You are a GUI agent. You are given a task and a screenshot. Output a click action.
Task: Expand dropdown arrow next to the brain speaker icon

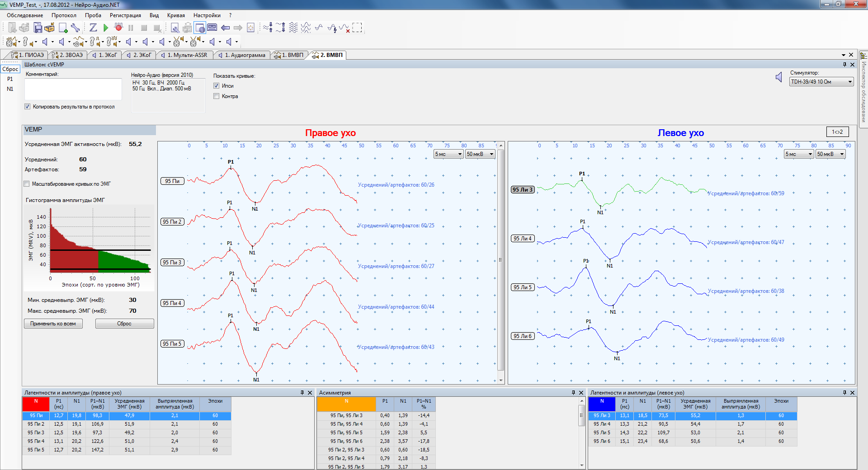[x=19, y=42]
